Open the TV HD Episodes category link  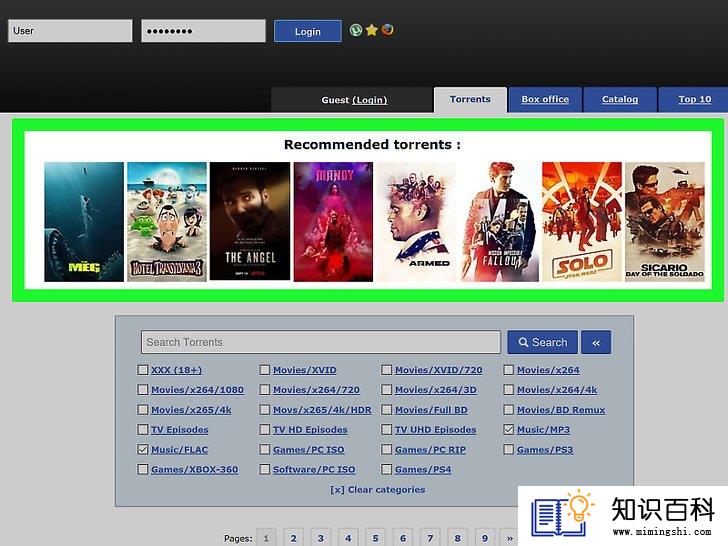coord(310,430)
